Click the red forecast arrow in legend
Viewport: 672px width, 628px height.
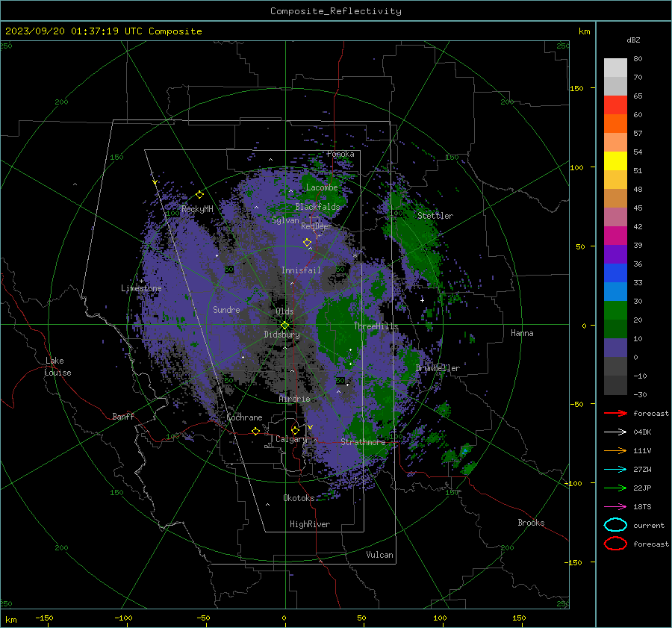(615, 413)
